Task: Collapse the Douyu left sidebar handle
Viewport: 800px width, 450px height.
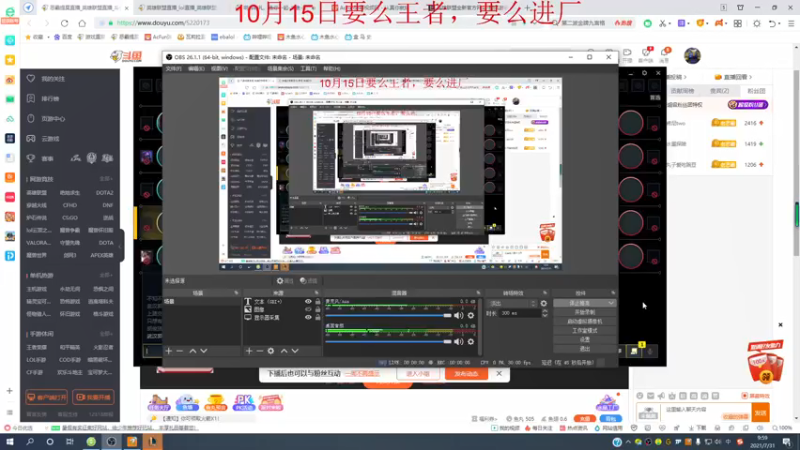Action: tap(121, 246)
